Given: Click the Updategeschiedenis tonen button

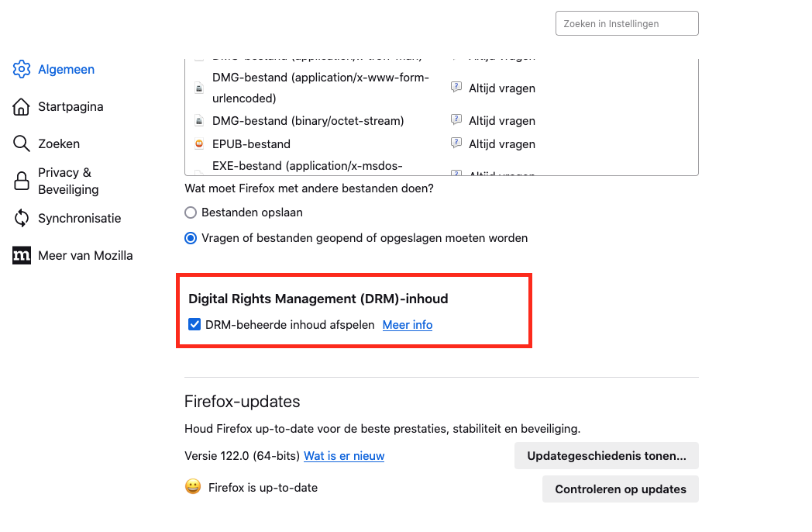Looking at the screenshot, I should [x=606, y=456].
